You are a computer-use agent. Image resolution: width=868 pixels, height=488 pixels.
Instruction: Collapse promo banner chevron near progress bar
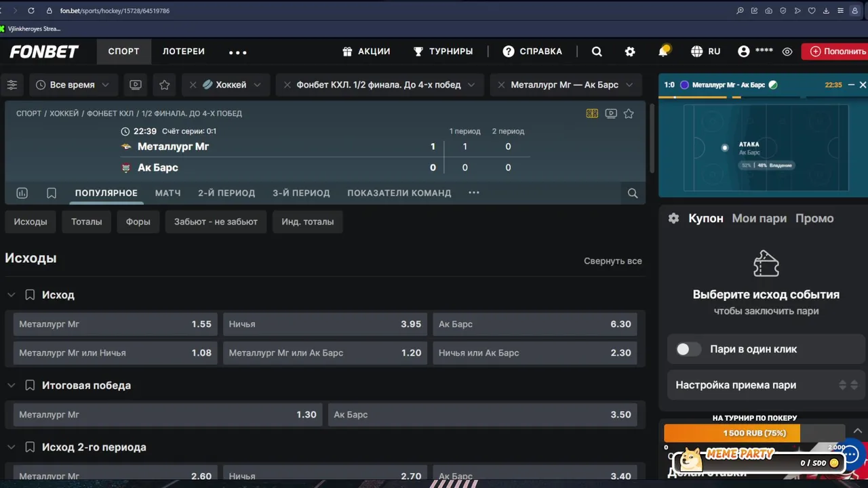[x=857, y=431]
